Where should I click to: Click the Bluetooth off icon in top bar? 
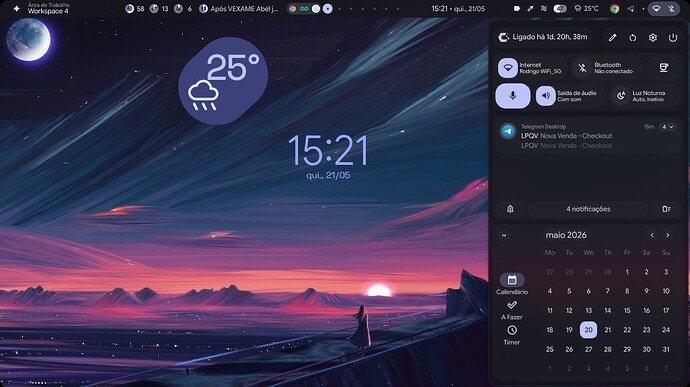click(671, 9)
